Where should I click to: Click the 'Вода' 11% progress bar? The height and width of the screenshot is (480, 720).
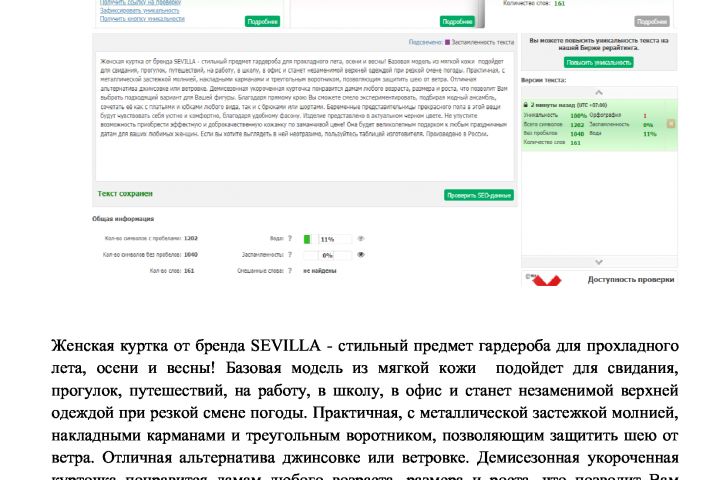click(x=327, y=239)
